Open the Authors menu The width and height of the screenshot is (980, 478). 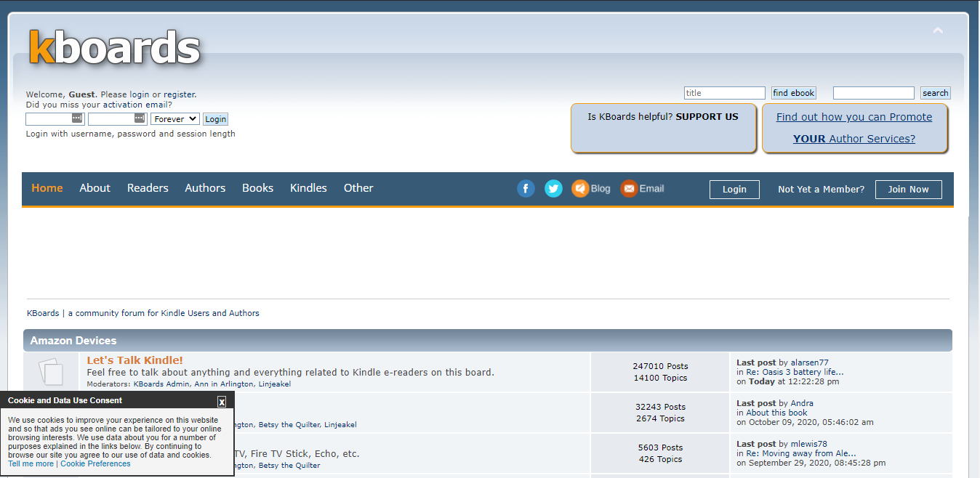click(x=205, y=188)
